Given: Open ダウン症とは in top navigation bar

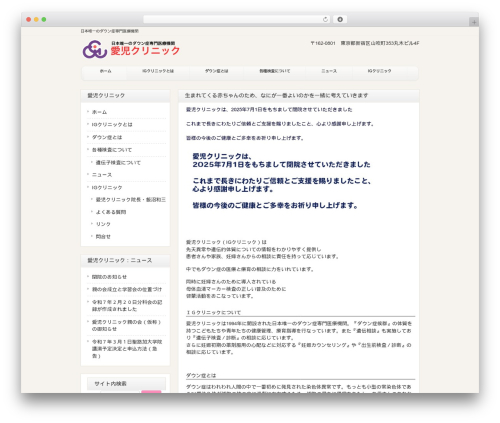Looking at the screenshot, I should 216,71.
